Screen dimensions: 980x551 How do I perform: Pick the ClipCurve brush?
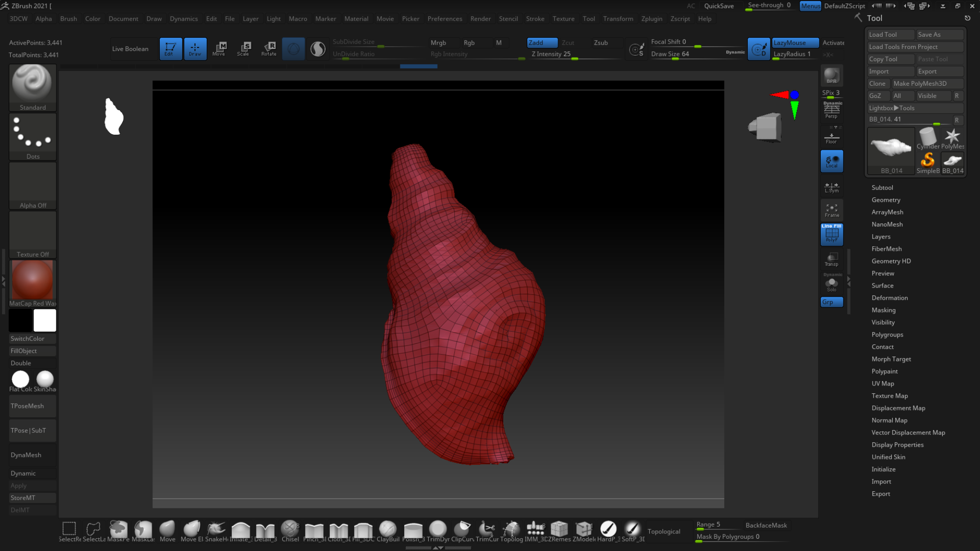click(462, 531)
